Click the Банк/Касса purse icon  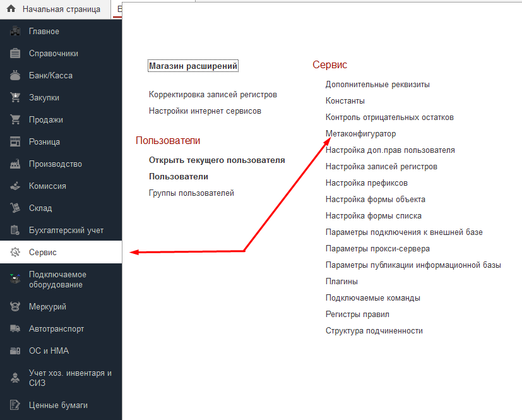click(15, 75)
